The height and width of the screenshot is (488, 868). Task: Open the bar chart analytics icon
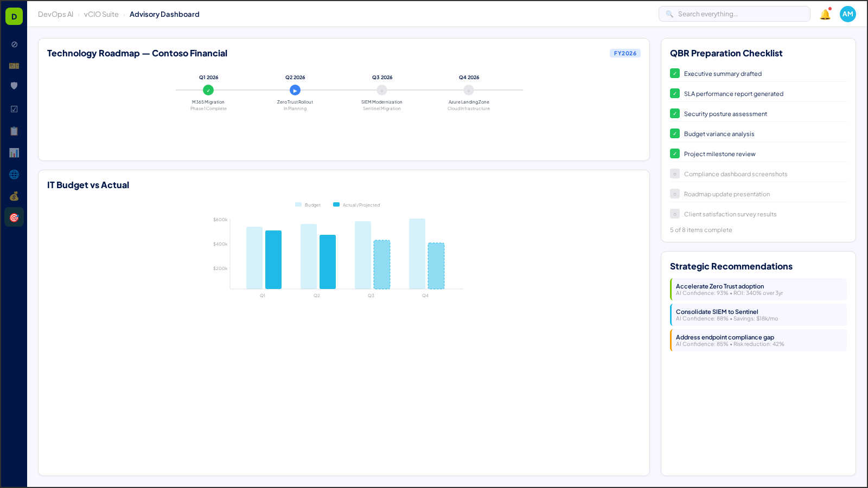(x=14, y=153)
